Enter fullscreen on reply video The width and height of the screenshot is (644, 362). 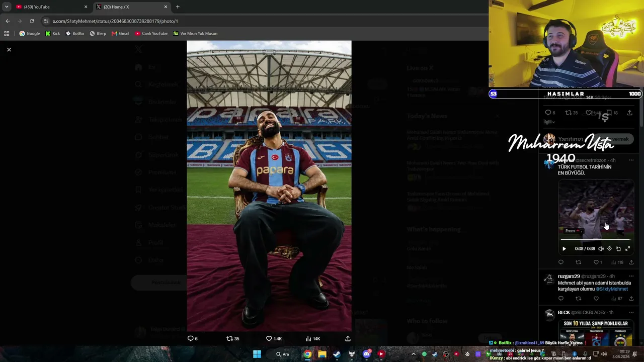pyautogui.click(x=627, y=248)
